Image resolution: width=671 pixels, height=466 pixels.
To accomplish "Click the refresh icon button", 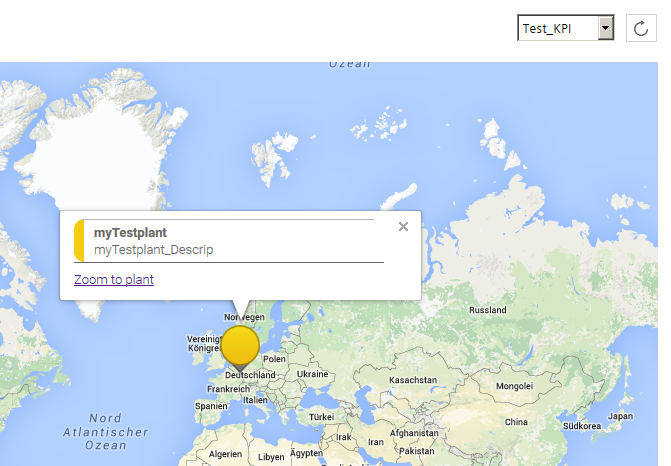I will 641,28.
